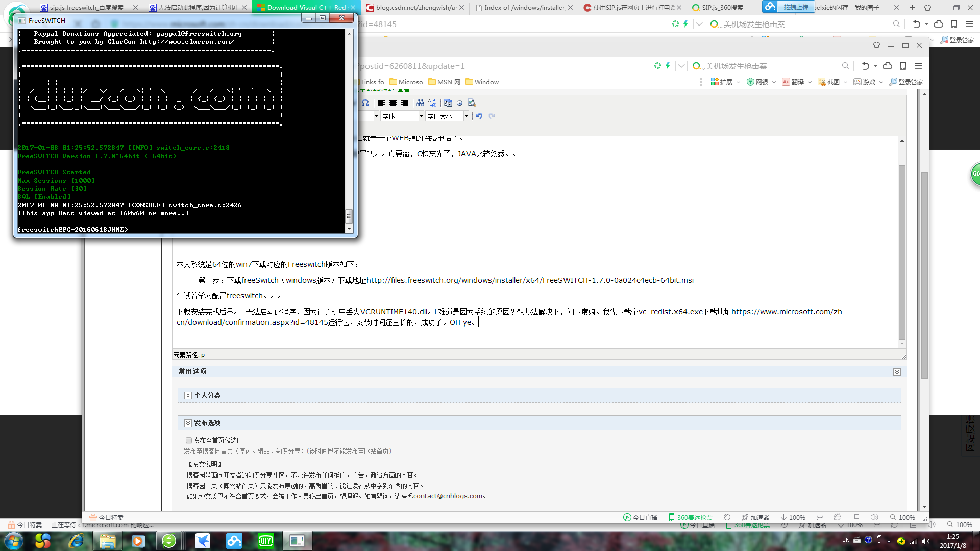Click the volume icon in system tray
980x551 pixels.
pos(926,541)
